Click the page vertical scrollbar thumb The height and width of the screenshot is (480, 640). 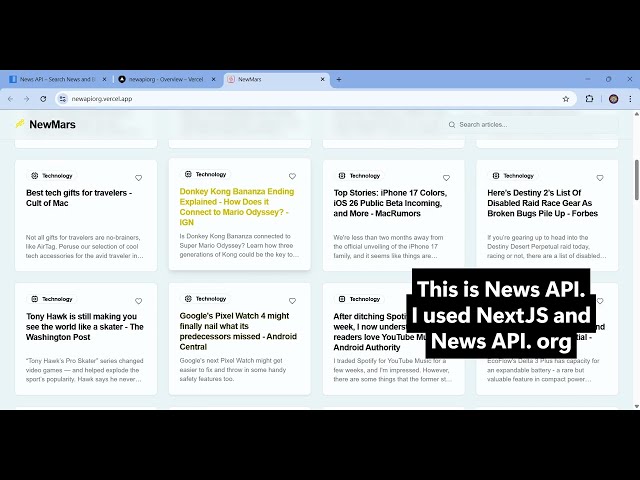(x=636, y=180)
